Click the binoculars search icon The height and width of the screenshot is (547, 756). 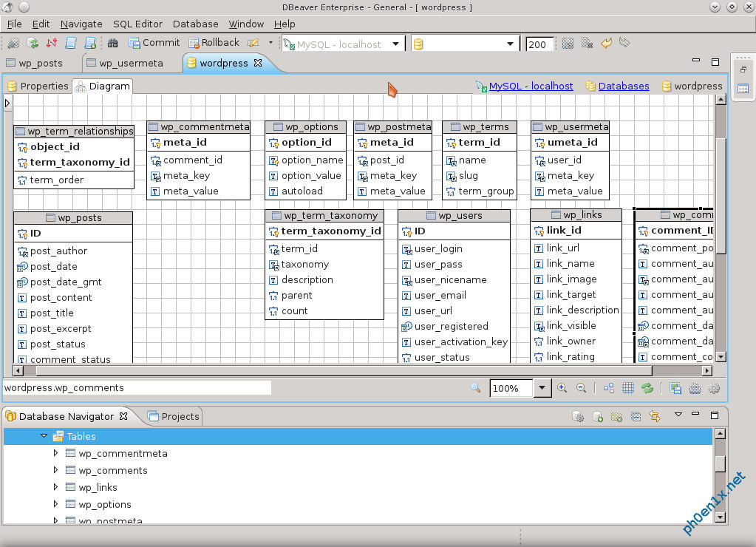(x=113, y=44)
